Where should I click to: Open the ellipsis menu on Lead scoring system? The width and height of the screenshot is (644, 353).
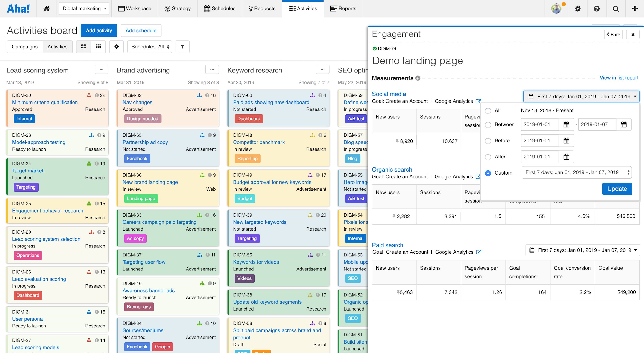pos(101,69)
